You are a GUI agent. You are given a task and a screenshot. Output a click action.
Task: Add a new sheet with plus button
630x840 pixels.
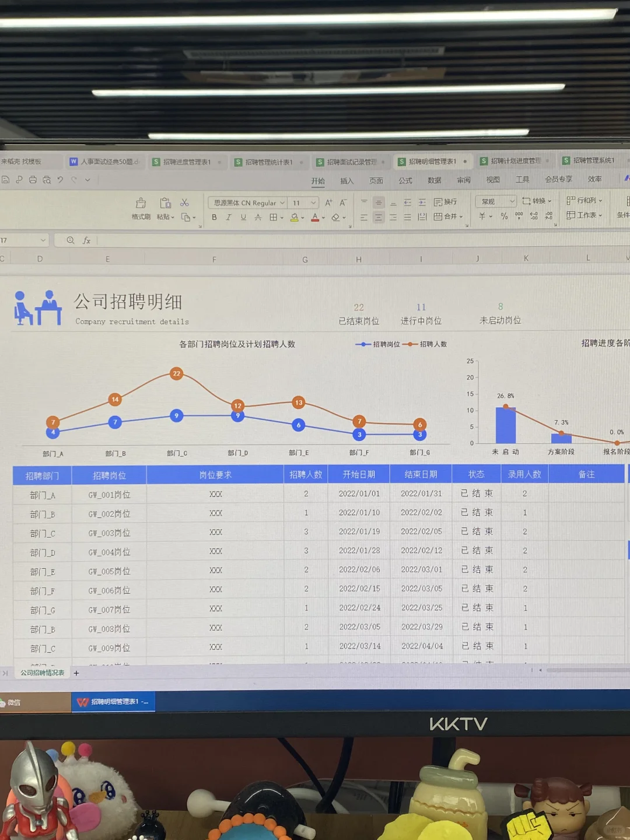[x=76, y=673]
